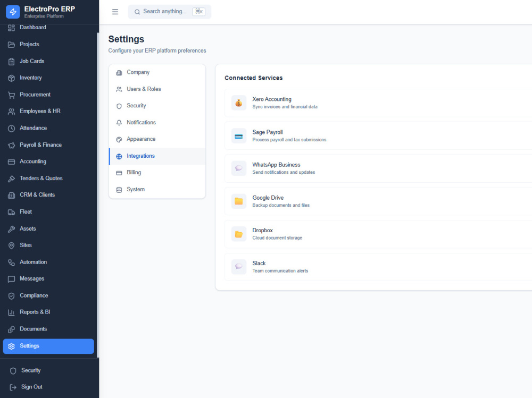Click the WhatsApp Business speech bubble icon

(239, 168)
